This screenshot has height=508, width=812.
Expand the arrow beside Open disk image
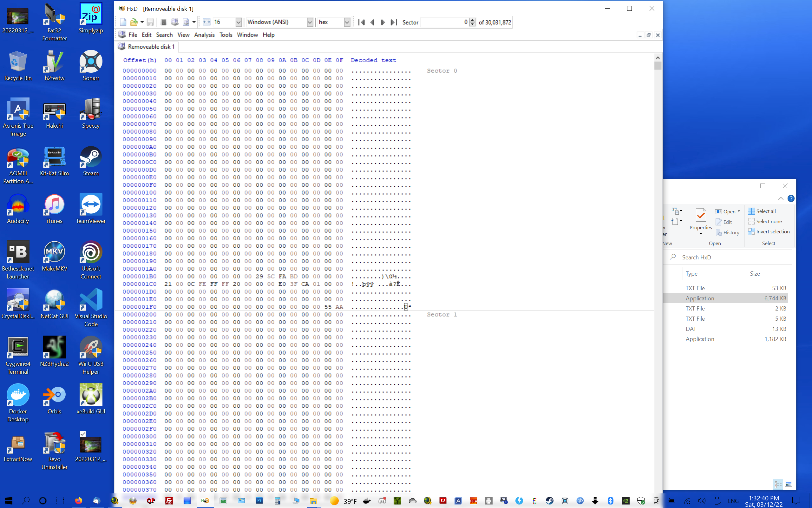point(194,22)
